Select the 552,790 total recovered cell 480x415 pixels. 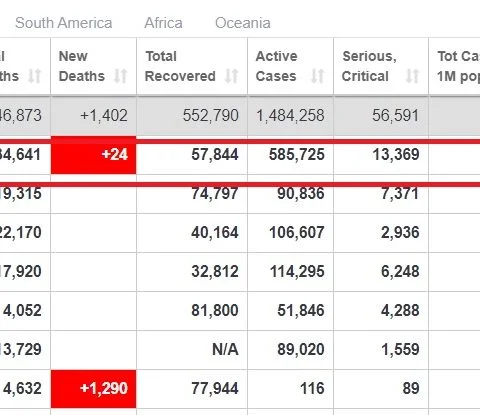[192, 116]
